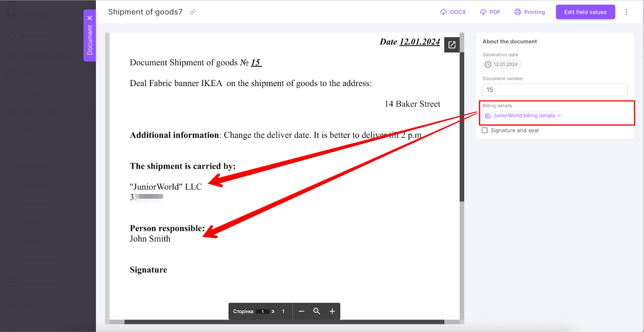Image resolution: width=644 pixels, height=332 pixels.
Task: Open the Printing option
Action: click(x=530, y=12)
